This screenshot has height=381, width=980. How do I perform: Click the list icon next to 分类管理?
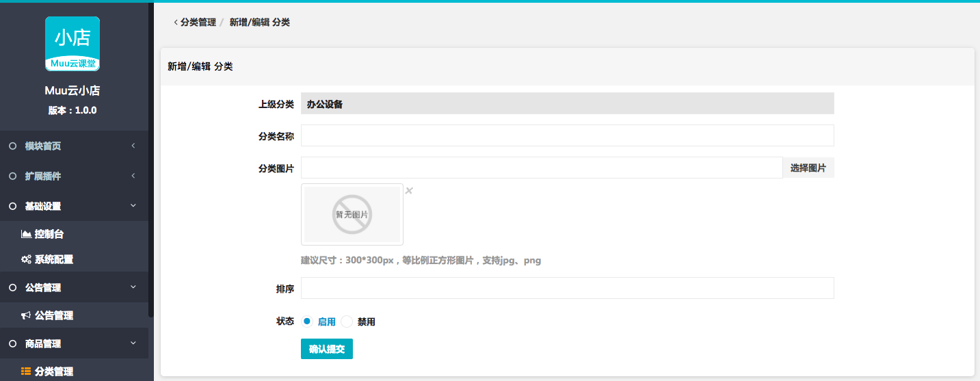(26, 371)
